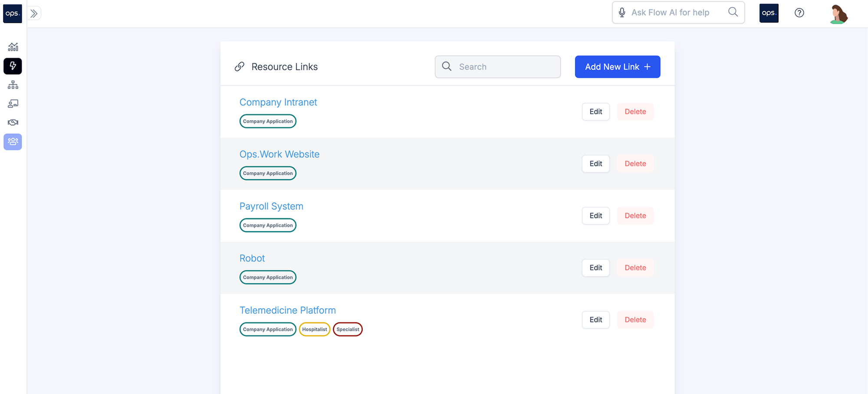The height and width of the screenshot is (394, 868).
Task: Focus the resource links Search field
Action: point(498,67)
